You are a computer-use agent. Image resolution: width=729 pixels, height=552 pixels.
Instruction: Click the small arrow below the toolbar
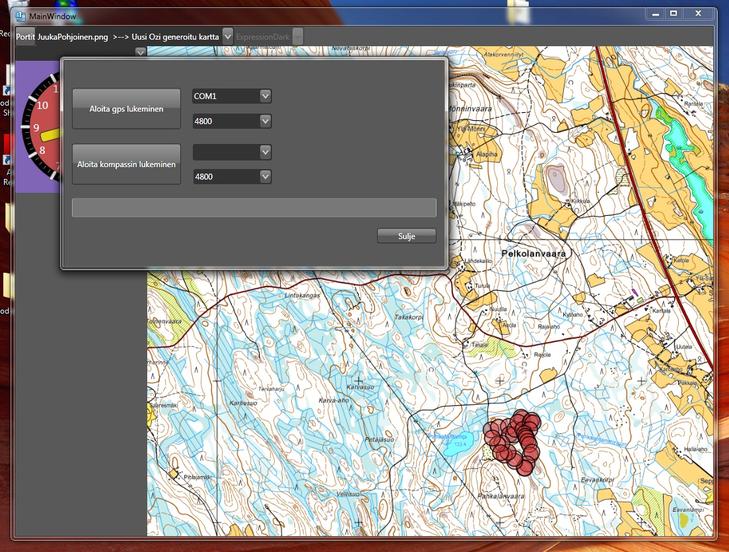pos(140,51)
